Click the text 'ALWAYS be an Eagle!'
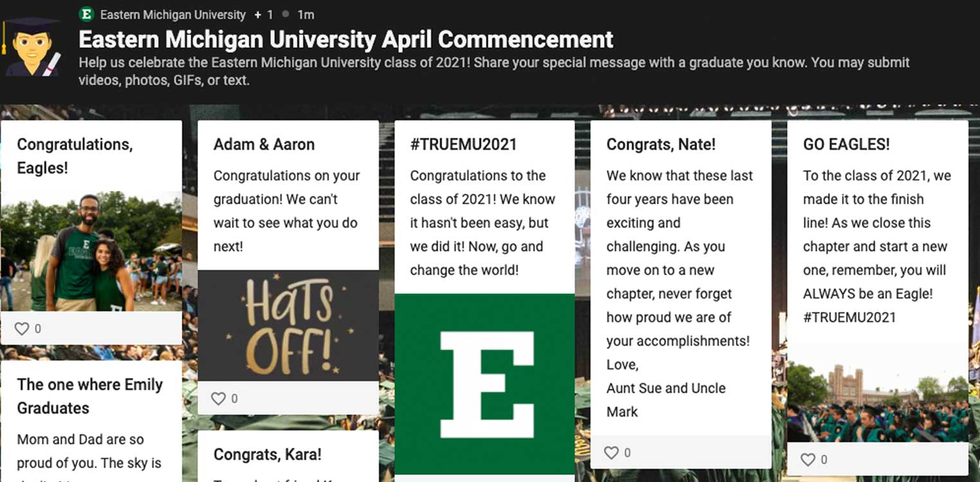The image size is (980, 482). coord(868,294)
